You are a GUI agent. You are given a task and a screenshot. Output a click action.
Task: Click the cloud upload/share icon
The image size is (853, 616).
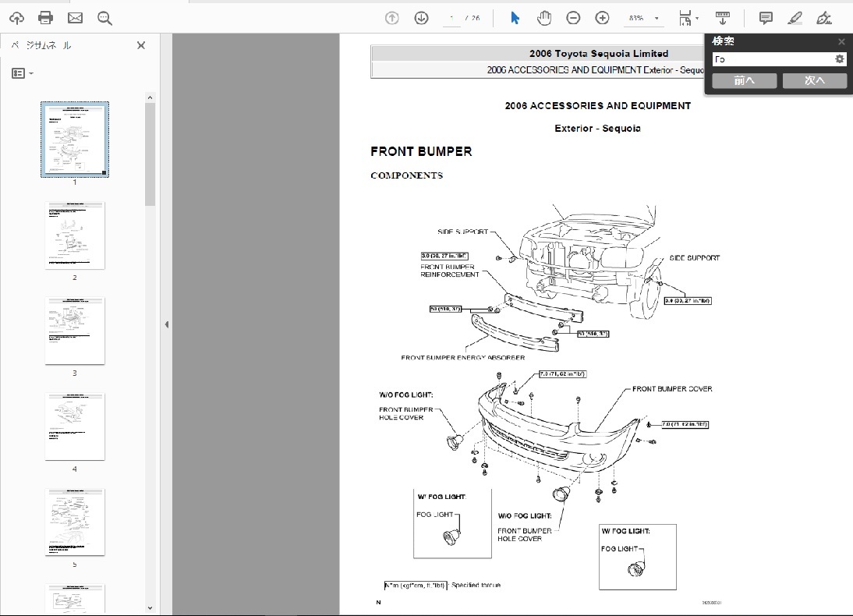tap(17, 18)
